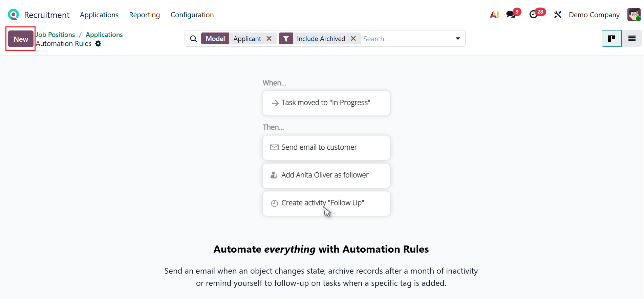Expand the search options dropdown arrow
This screenshot has height=299, width=644.
click(x=458, y=39)
